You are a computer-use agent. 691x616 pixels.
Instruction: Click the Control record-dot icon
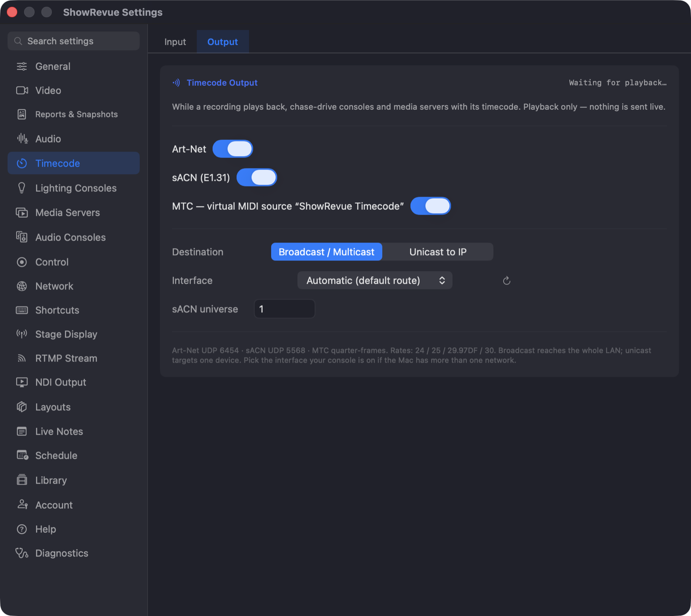[22, 262]
